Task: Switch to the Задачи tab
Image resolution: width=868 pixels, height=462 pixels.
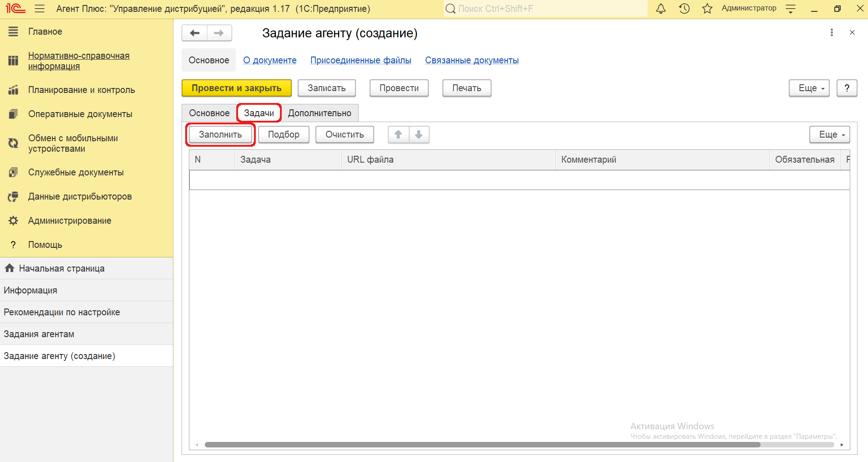Action: pyautogui.click(x=259, y=113)
